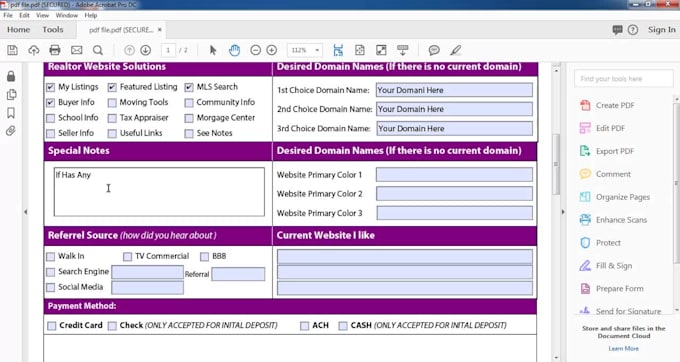Click the upload to cloud icon
This screenshot has height=362, width=680.
click(x=33, y=50)
